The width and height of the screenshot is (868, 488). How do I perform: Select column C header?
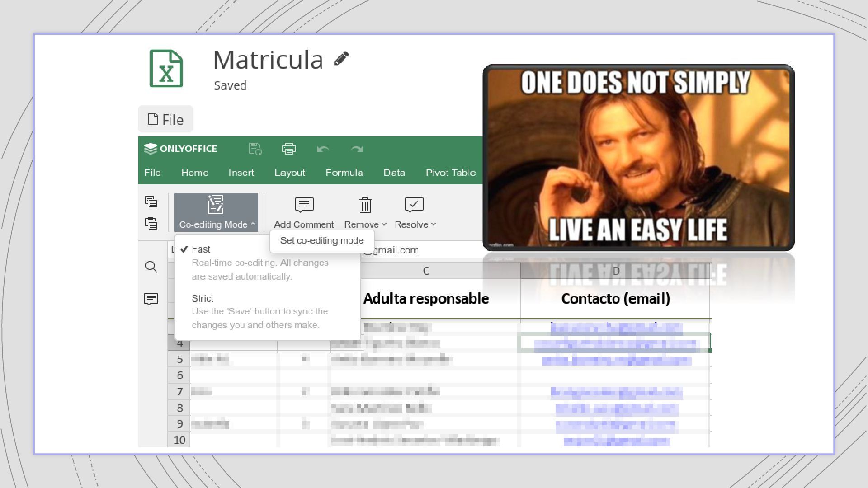426,271
